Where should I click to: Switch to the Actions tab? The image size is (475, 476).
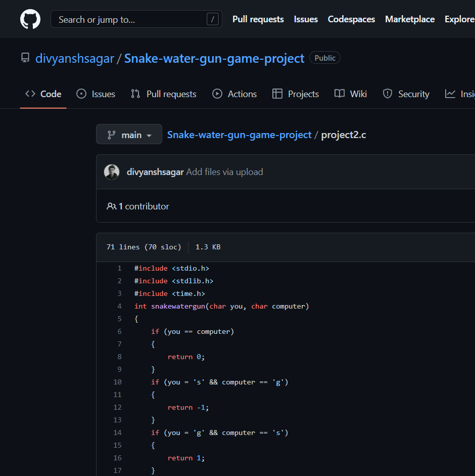234,94
